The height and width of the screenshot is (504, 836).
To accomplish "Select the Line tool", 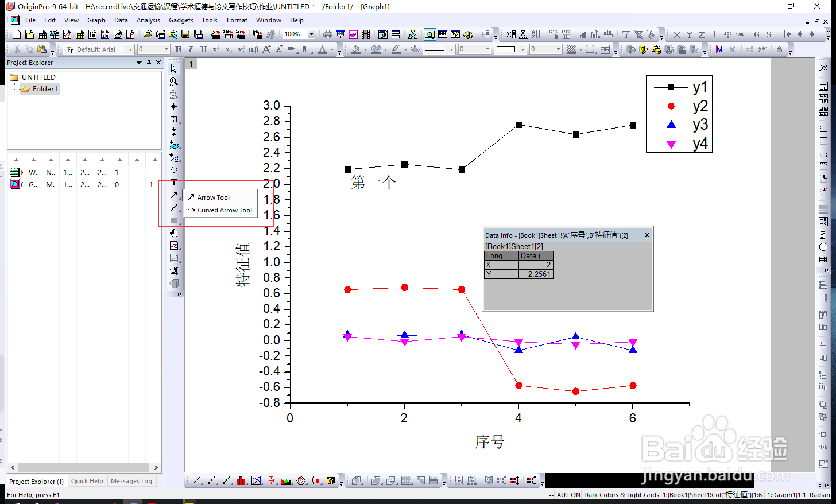I will click(x=174, y=208).
